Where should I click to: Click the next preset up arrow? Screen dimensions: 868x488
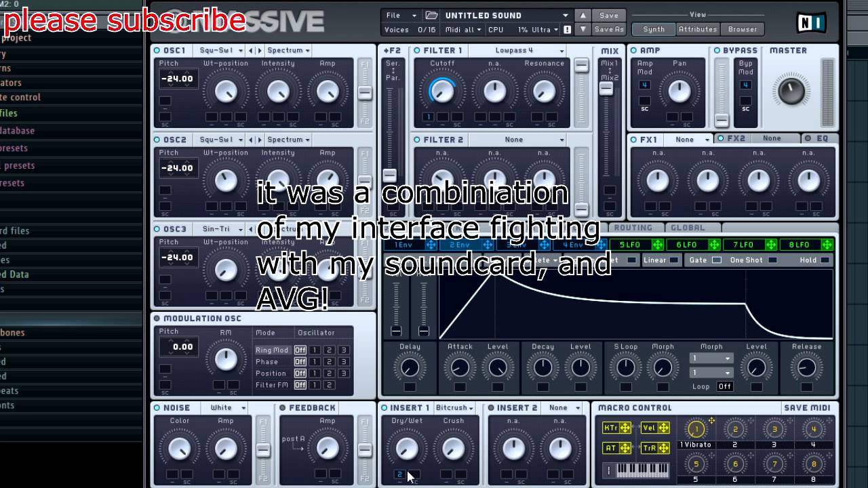coord(583,15)
